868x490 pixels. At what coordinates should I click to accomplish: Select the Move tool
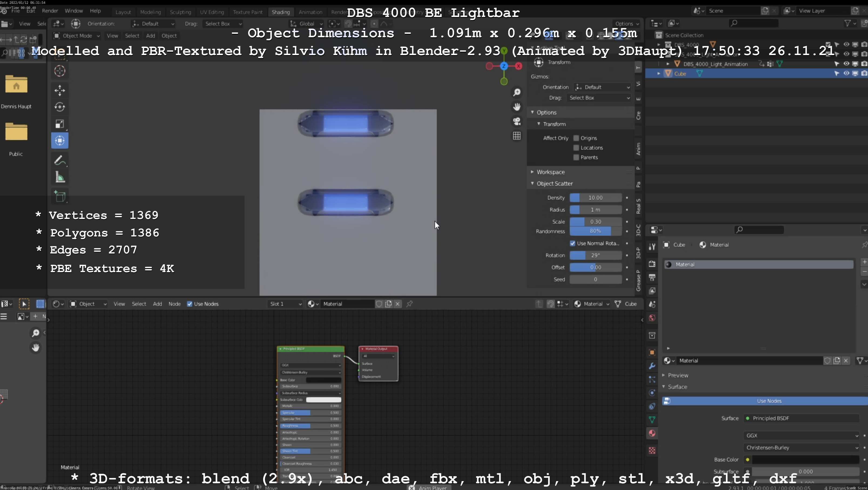coord(60,90)
